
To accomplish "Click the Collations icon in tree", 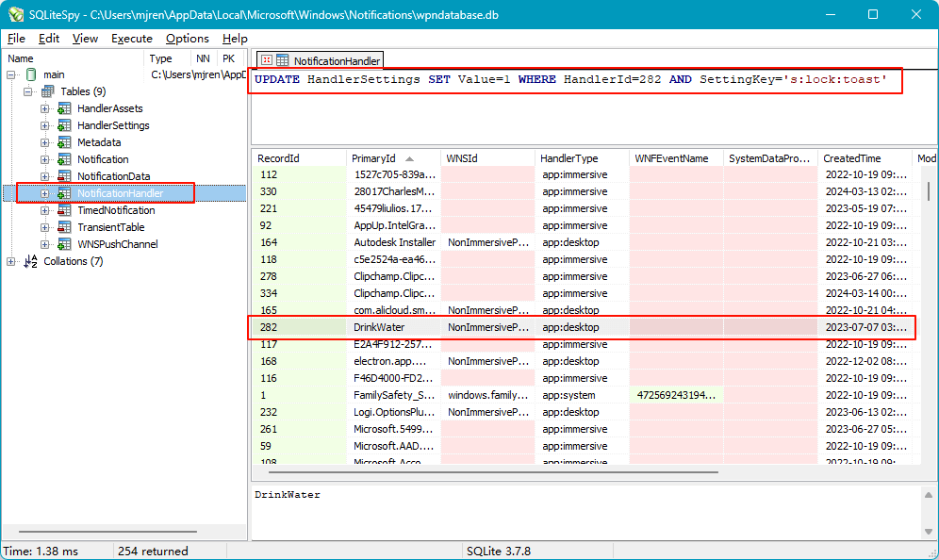I will click(31, 261).
